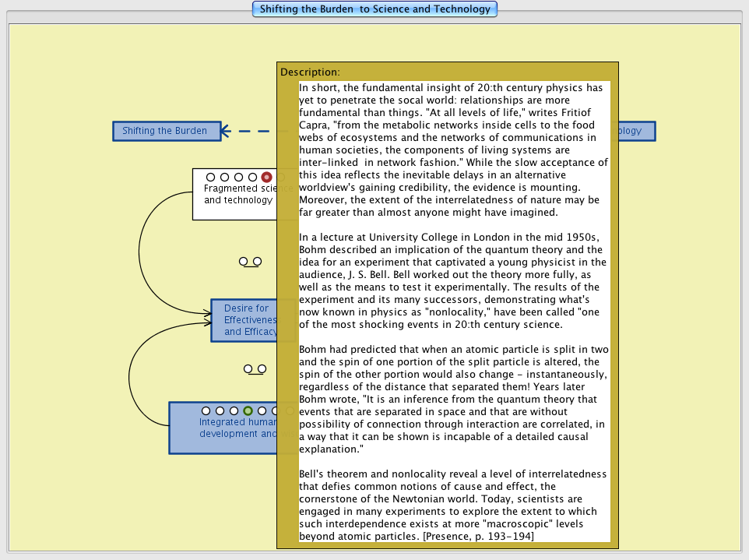
Task: Click the green circle in Integrated human development node
Action: point(248,410)
